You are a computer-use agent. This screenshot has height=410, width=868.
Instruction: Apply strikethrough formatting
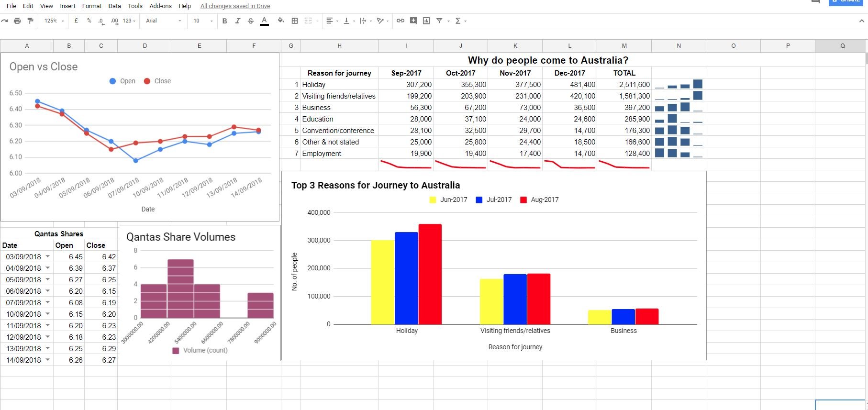point(250,21)
